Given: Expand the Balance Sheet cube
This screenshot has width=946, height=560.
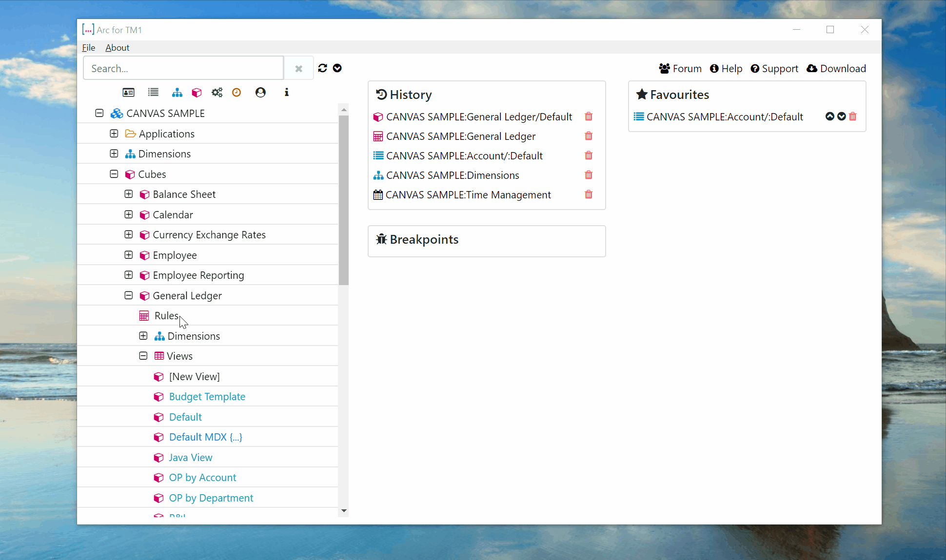Looking at the screenshot, I should 129,194.
